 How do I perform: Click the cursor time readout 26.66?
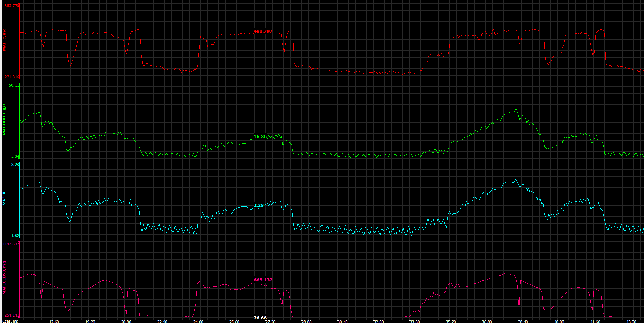pyautogui.click(x=260, y=318)
